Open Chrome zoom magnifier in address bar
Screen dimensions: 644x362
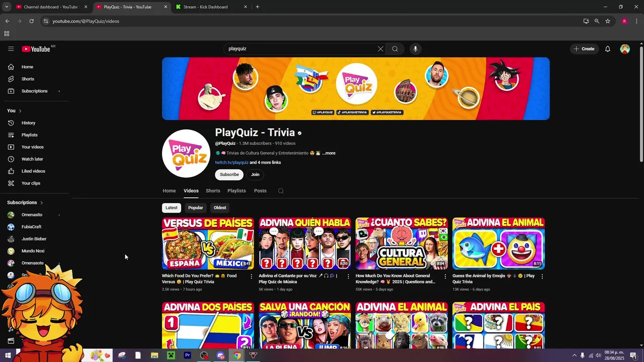[597, 21]
